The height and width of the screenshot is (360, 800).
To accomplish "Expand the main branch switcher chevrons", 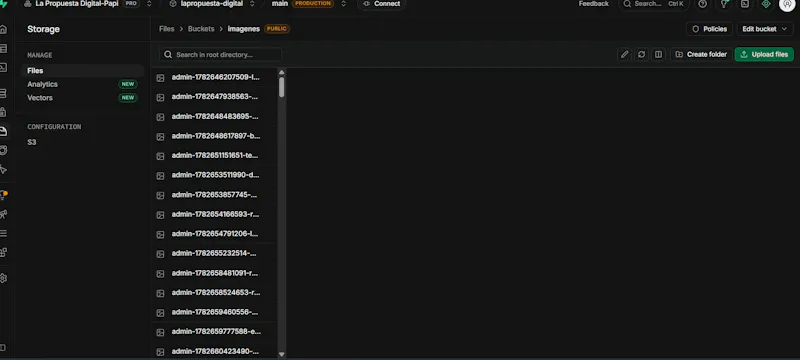I will click(343, 4).
